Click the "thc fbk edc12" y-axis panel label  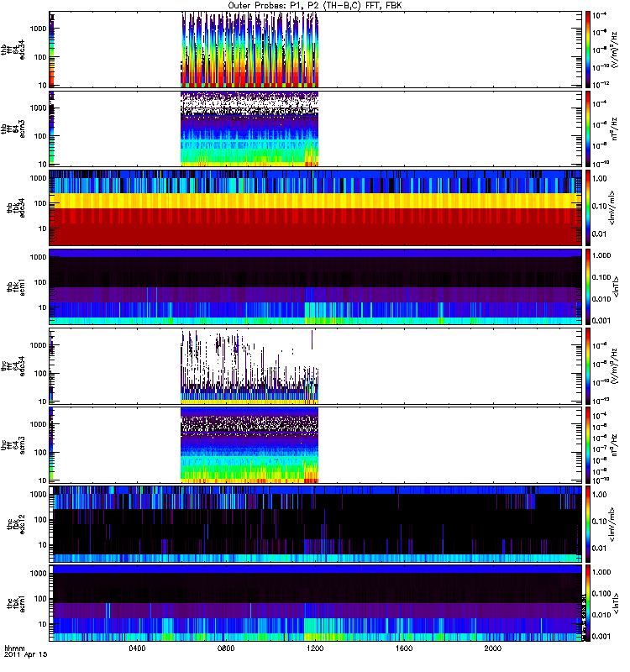pyautogui.click(x=16, y=524)
